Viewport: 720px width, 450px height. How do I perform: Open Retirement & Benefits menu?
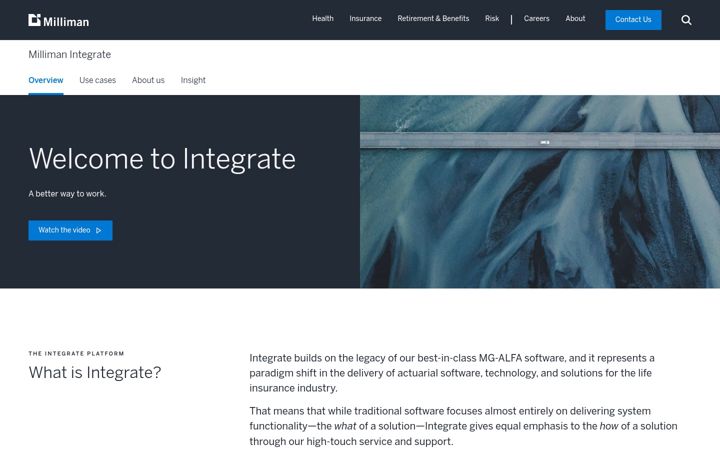[x=433, y=18]
